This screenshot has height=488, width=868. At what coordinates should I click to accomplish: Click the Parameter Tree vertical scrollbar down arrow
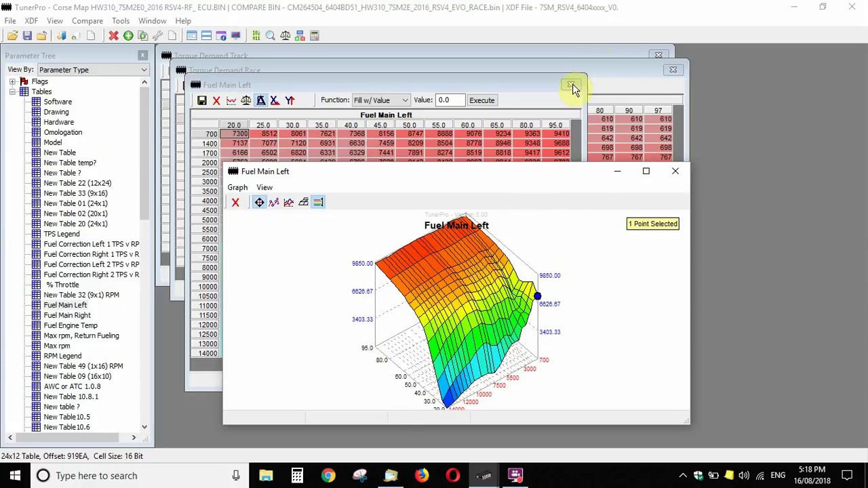[x=144, y=427]
